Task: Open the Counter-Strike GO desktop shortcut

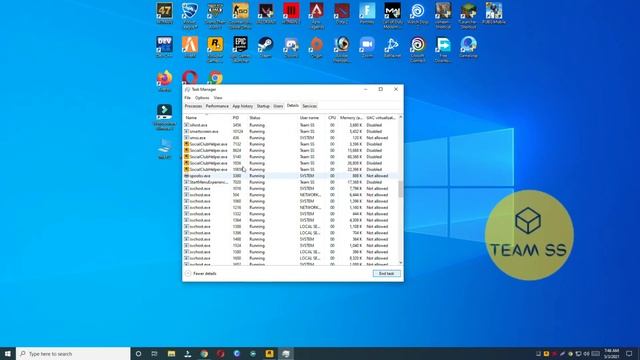Action: [240, 16]
